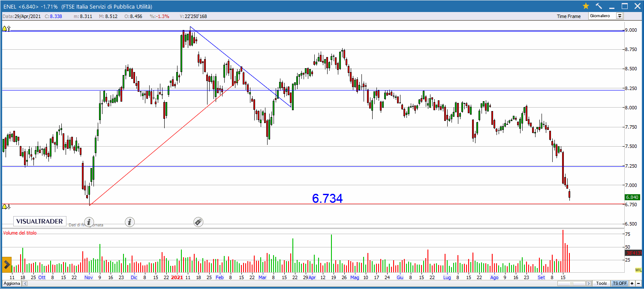Click the yellow favorite star icon
The height and width of the screenshot is (289, 644).
click(586, 6)
